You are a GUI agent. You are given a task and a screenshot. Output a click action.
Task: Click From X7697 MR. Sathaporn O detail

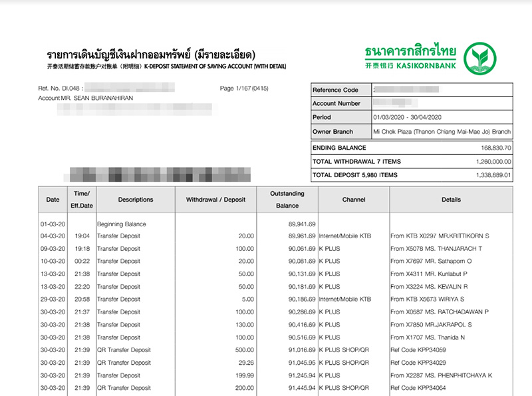[431, 261]
